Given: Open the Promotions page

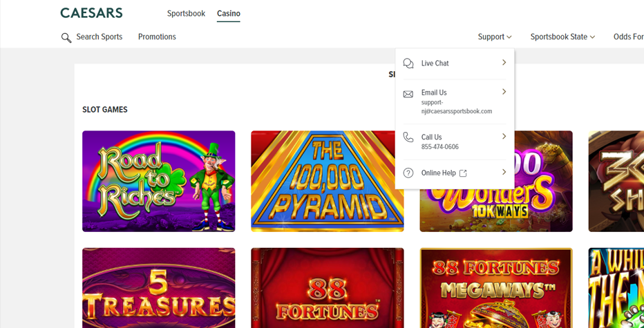Looking at the screenshot, I should coord(157,37).
